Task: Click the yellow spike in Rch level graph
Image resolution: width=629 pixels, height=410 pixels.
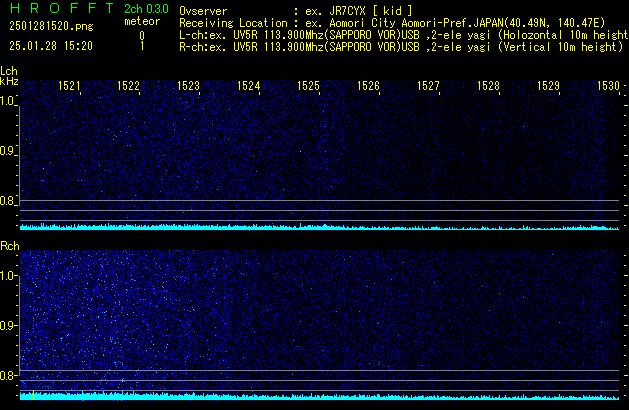Action: (33, 395)
